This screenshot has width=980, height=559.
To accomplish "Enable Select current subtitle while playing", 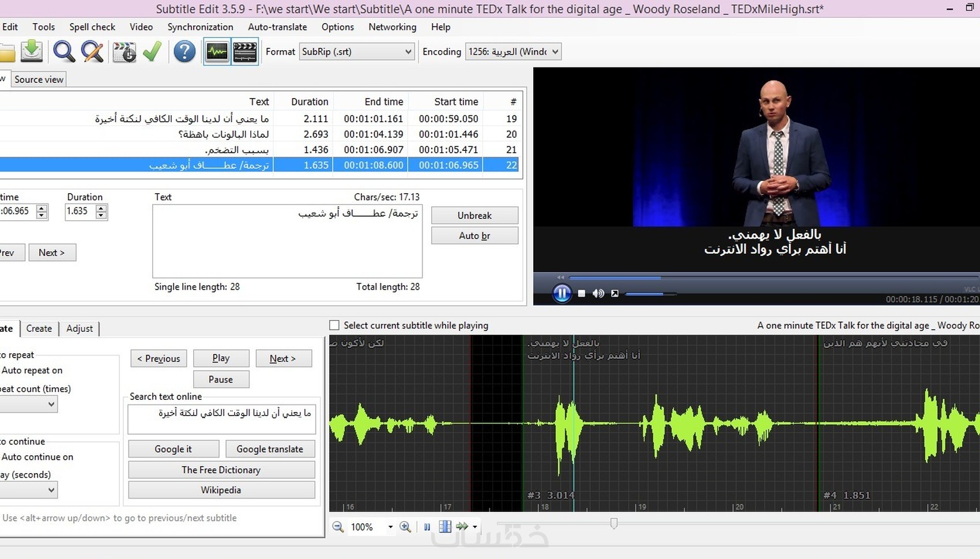I will point(334,326).
